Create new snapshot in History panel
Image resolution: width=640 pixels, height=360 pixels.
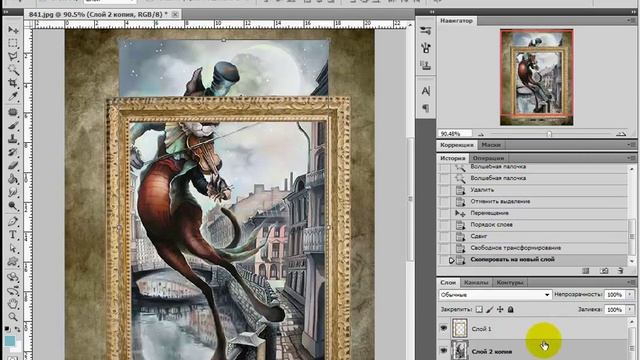tap(604, 271)
